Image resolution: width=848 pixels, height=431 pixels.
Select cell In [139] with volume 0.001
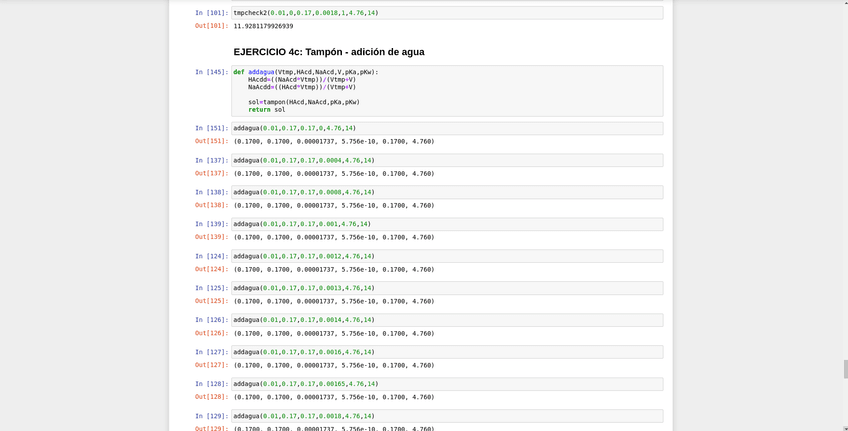point(446,224)
